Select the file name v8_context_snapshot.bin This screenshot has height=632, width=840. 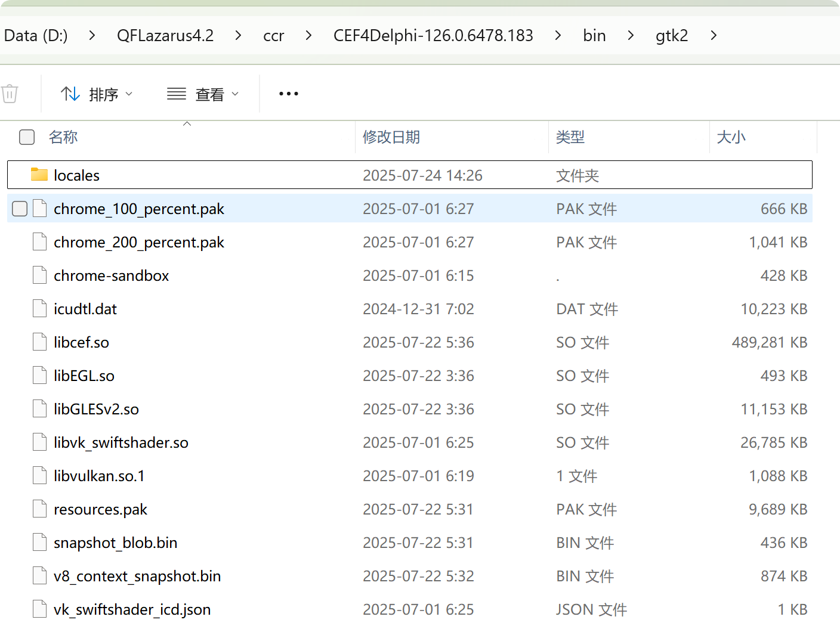coord(137,577)
